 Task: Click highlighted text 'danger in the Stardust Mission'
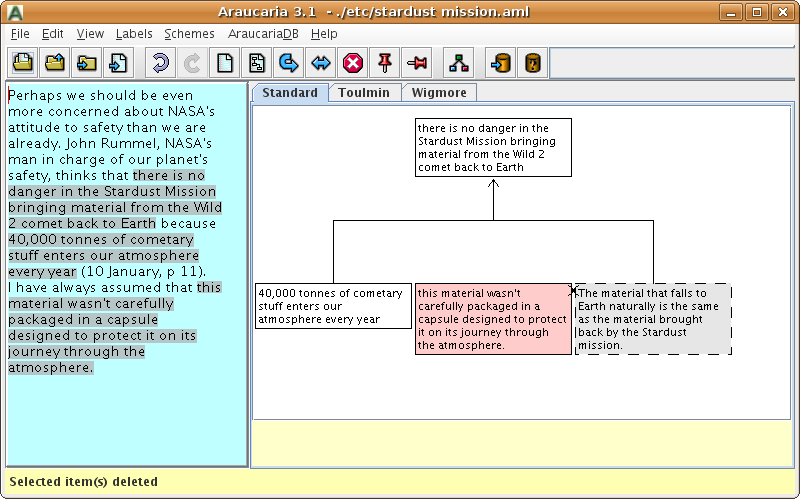pyautogui.click(x=112, y=191)
